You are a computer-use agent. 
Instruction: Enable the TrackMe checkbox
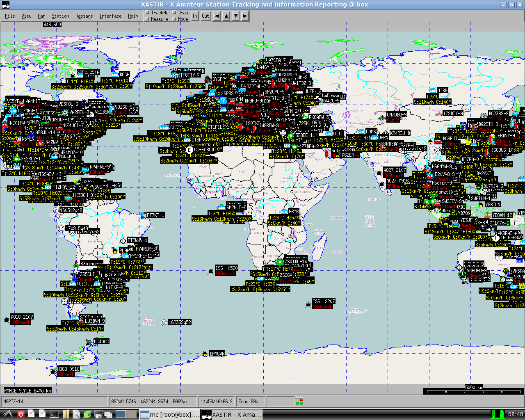click(x=147, y=13)
